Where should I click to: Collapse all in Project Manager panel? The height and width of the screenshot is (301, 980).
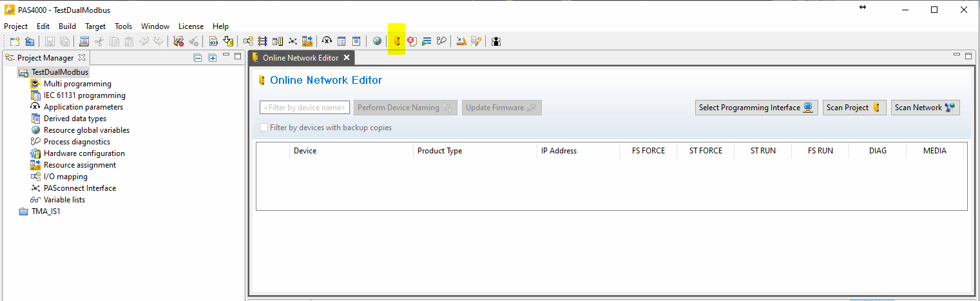click(198, 58)
